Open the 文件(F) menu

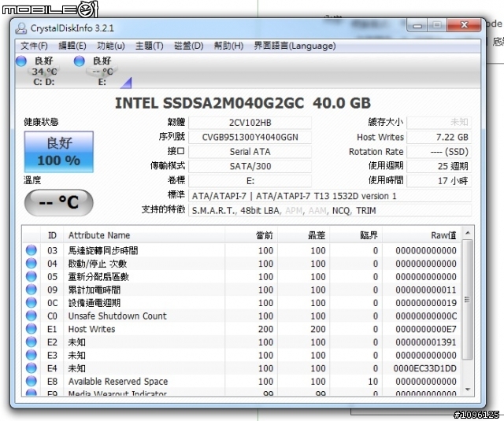[34, 46]
